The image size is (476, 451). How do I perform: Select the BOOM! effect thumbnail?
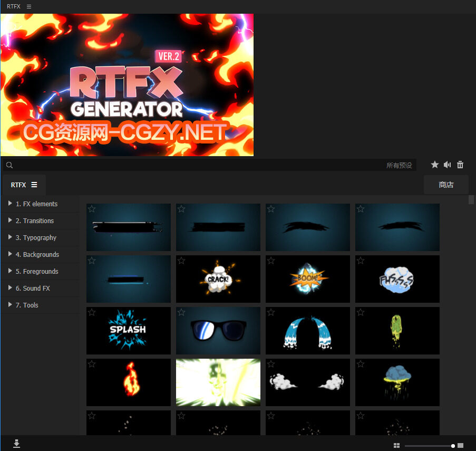[307, 279]
